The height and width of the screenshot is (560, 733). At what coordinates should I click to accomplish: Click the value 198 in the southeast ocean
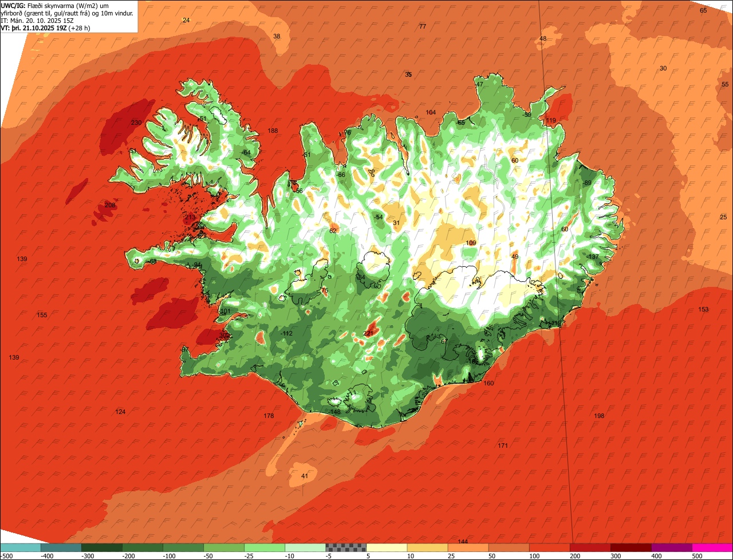[x=599, y=416]
